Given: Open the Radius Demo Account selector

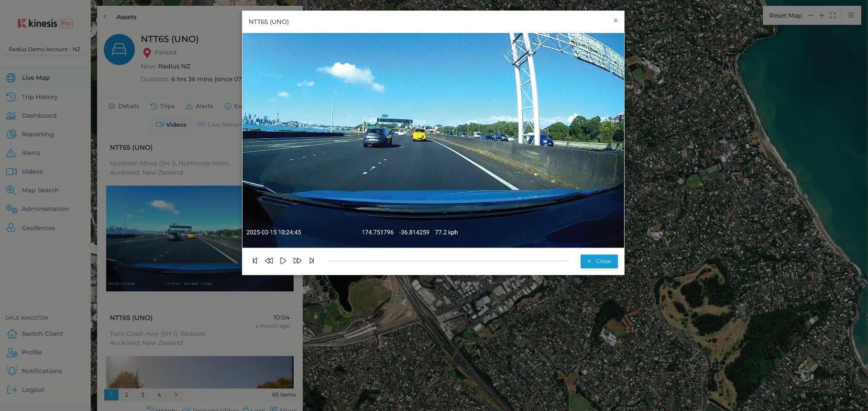Looking at the screenshot, I should [44, 49].
